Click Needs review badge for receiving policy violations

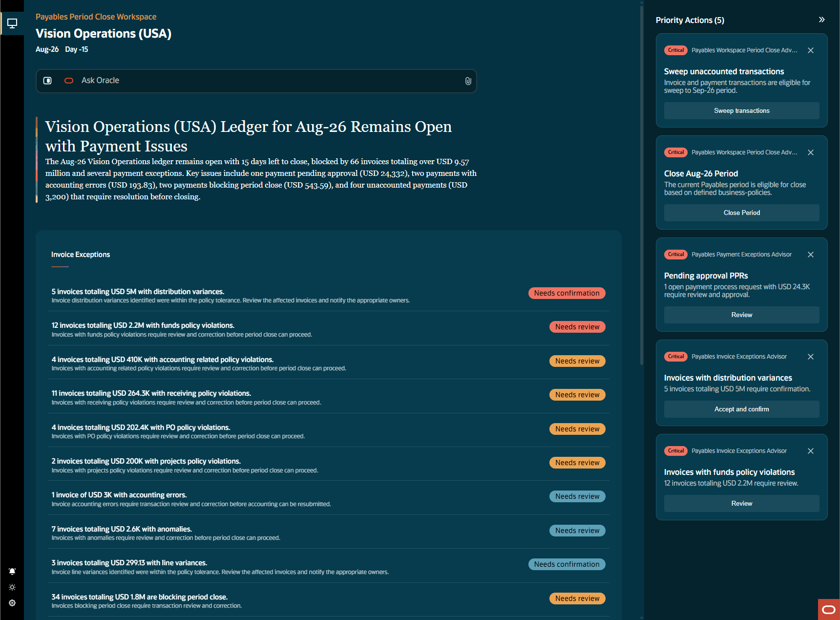(577, 395)
